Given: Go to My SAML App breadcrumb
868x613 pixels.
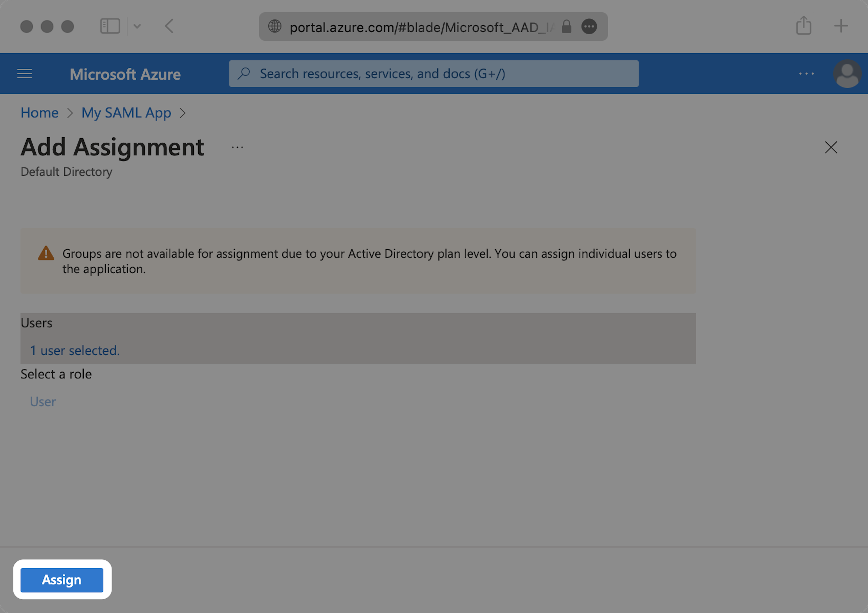Looking at the screenshot, I should click(126, 113).
